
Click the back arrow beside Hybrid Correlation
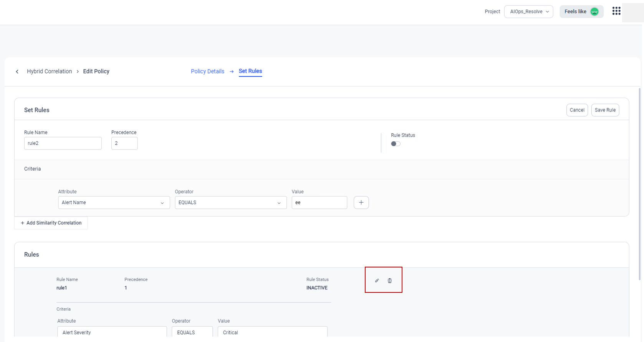tap(17, 71)
